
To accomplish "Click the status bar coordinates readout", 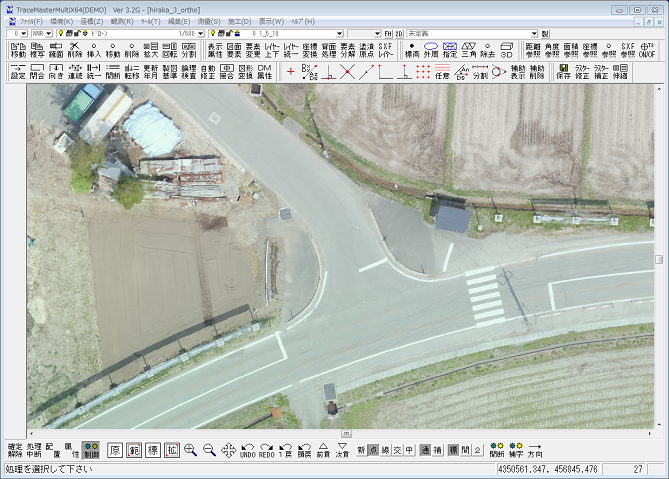I will 547,469.
